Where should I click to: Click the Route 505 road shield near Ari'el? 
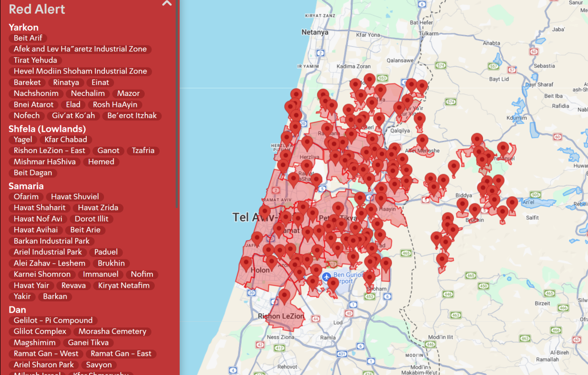535,195
